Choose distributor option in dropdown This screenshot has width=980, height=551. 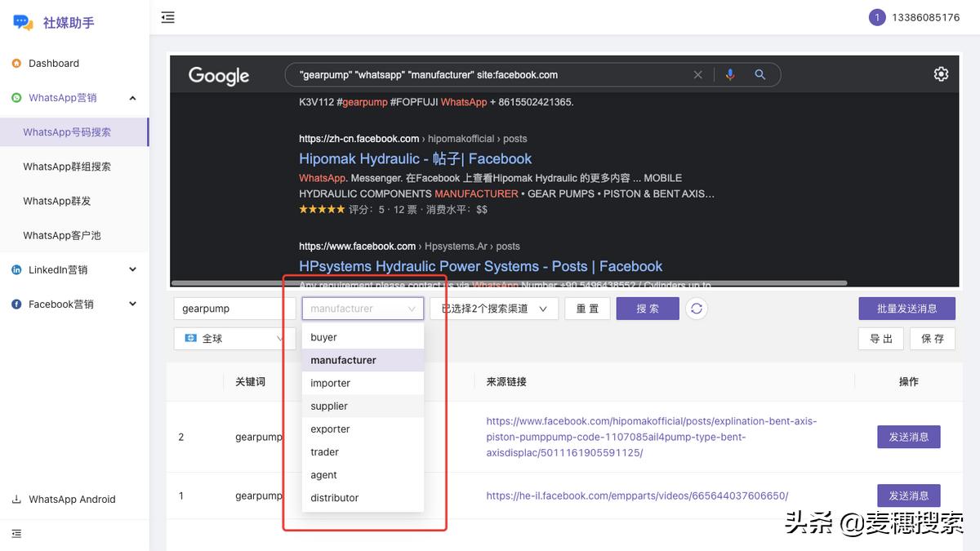(x=335, y=497)
